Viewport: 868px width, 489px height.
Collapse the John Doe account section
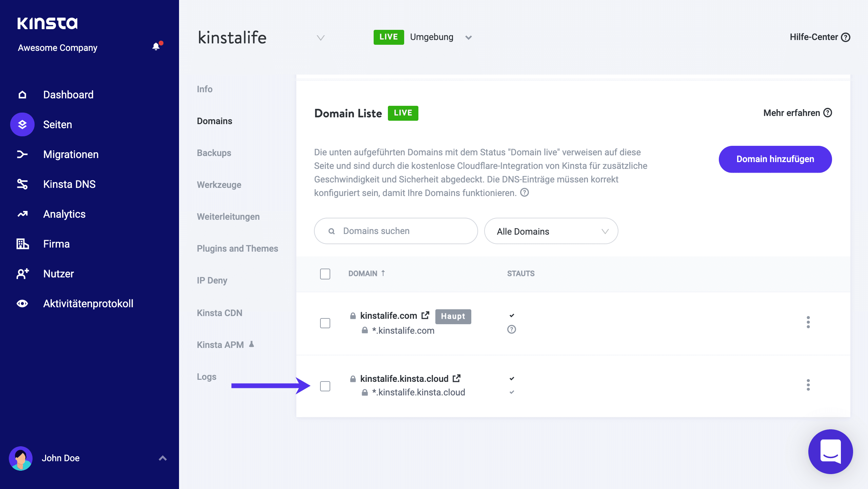coord(163,458)
